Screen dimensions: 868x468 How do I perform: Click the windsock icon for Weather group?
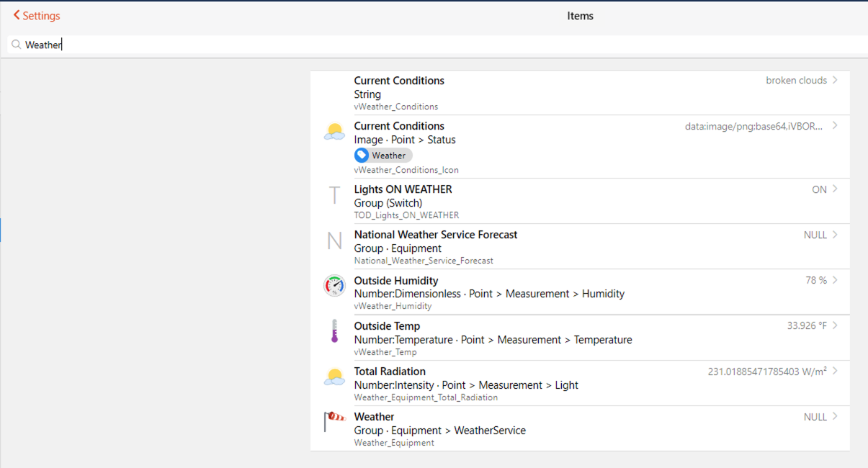[x=334, y=422]
